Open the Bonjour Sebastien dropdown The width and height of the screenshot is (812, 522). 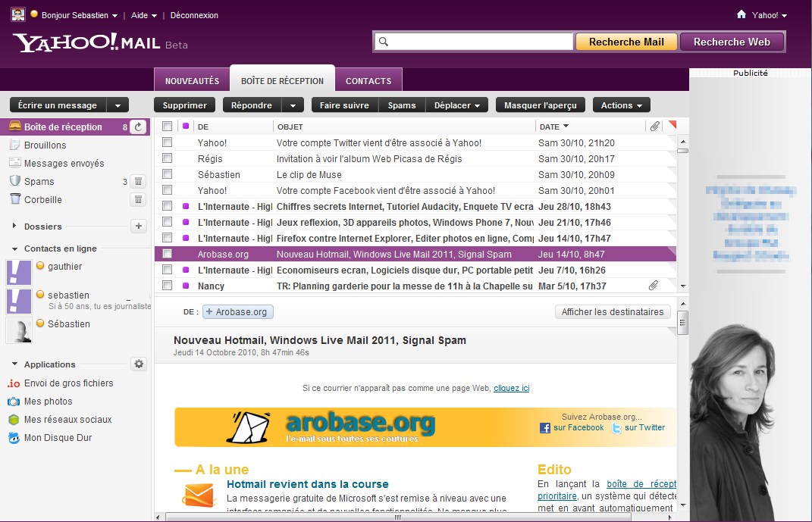(114, 16)
